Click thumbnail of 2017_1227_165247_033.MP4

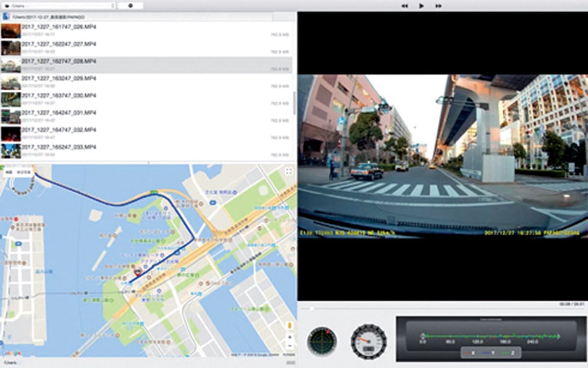11,150
